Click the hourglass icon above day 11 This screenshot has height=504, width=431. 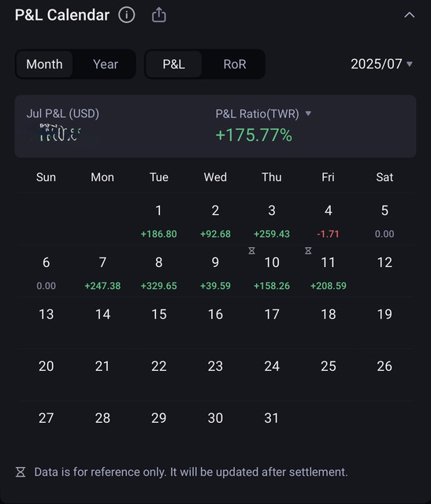tap(308, 250)
